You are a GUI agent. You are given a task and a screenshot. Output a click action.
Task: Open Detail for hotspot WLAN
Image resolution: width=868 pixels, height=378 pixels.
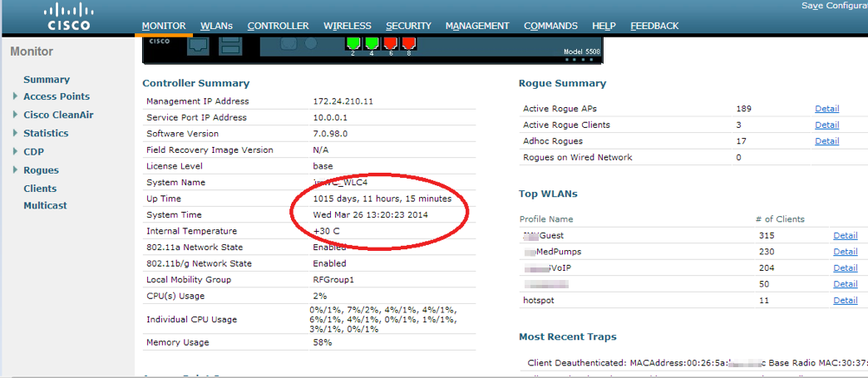[845, 301]
